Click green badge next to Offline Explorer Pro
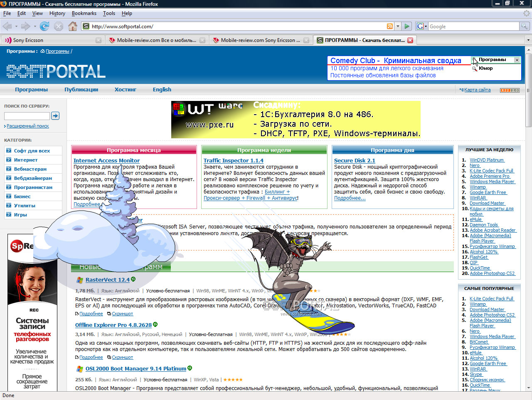 pos(155,324)
